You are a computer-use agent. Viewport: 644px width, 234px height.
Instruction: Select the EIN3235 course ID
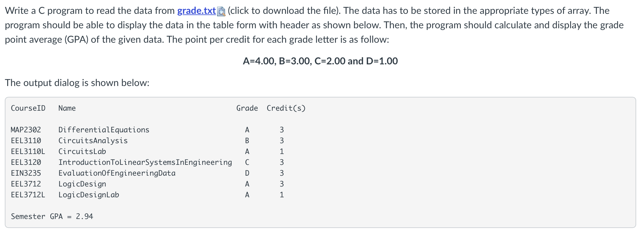click(26, 173)
